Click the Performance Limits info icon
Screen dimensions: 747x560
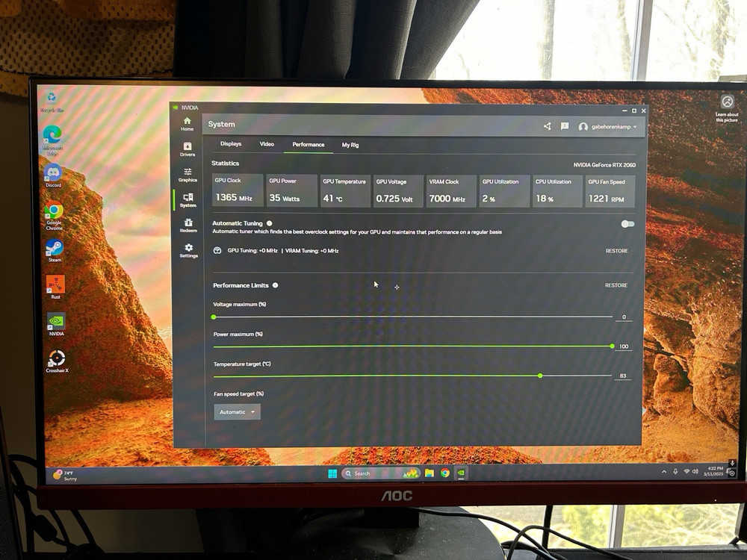click(x=276, y=285)
